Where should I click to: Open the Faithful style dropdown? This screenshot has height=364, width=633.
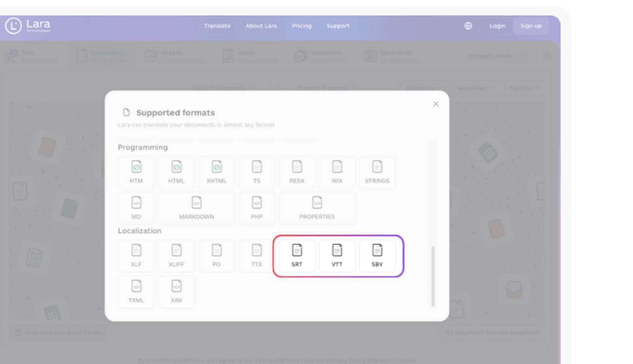524,88
